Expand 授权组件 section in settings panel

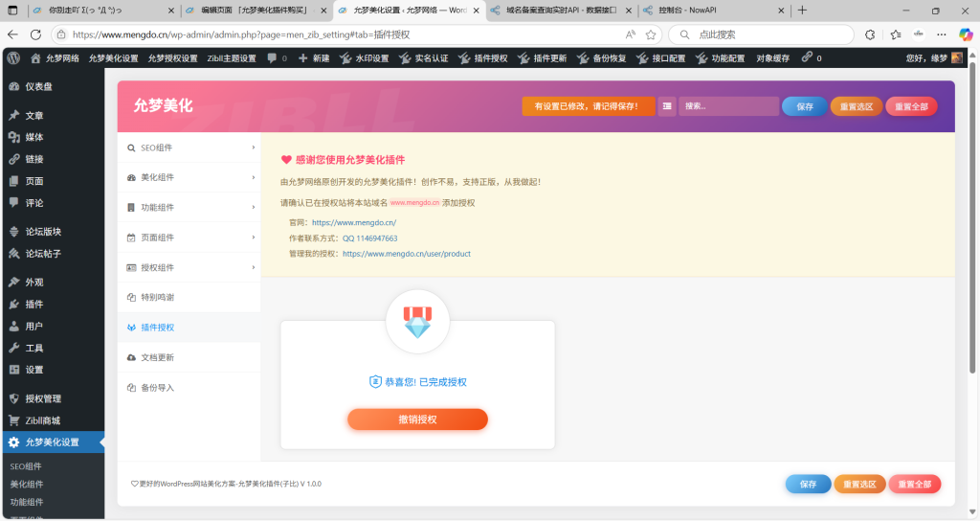(x=189, y=268)
